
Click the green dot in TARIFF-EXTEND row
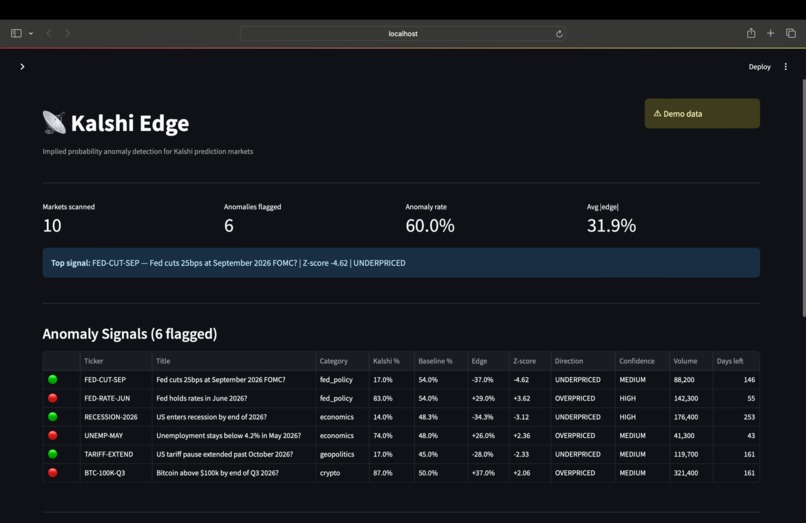pyautogui.click(x=52, y=454)
